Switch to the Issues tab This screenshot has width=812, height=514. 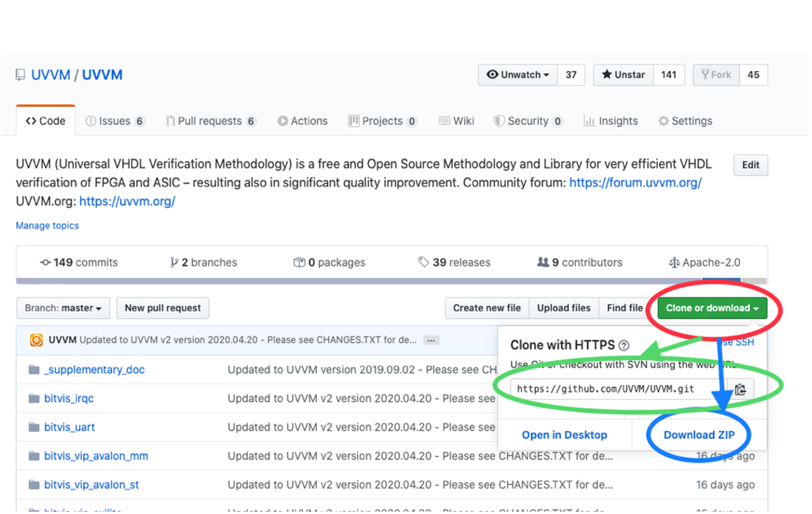(114, 121)
